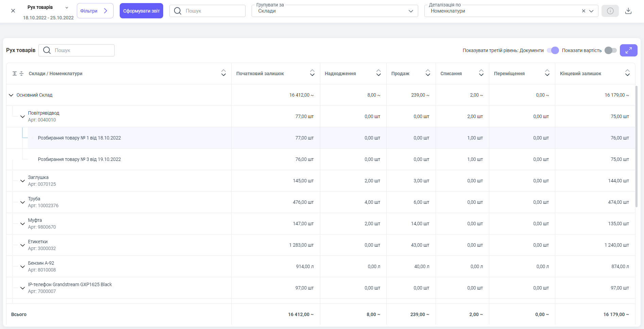Select Розбирання товару № 3 document row
The height and width of the screenshot is (329, 644).
pyautogui.click(x=79, y=159)
